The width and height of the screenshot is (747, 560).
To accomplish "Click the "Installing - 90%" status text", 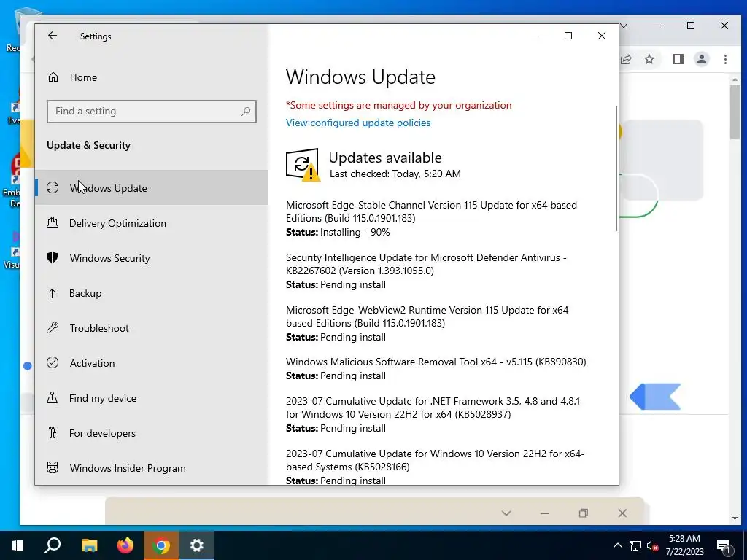I will coord(355,232).
